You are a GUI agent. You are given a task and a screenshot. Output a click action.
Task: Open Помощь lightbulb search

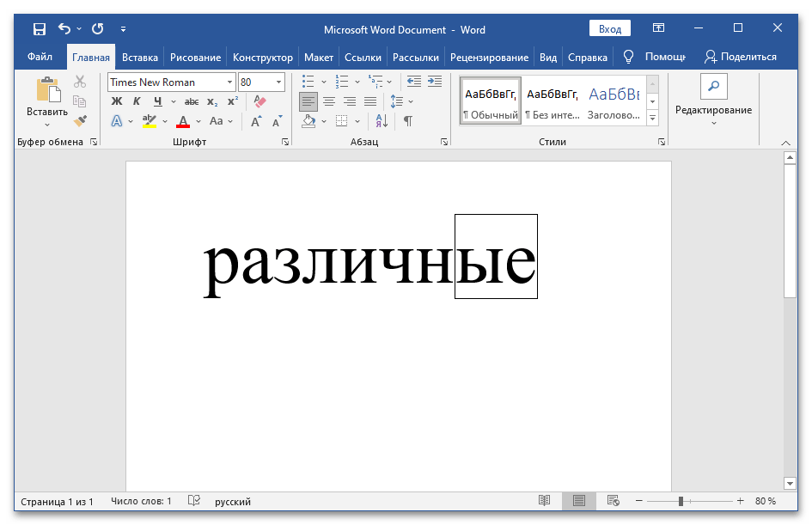pos(655,57)
